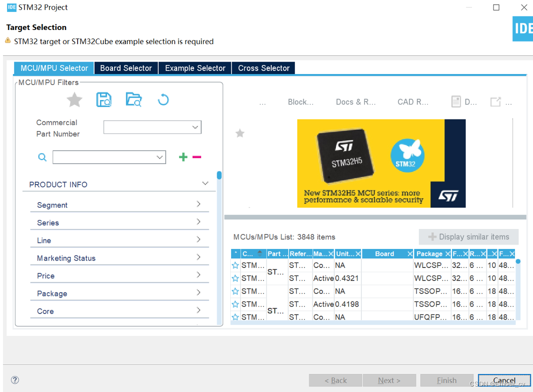Click the Cancel button
533x392 pixels.
pos(504,380)
